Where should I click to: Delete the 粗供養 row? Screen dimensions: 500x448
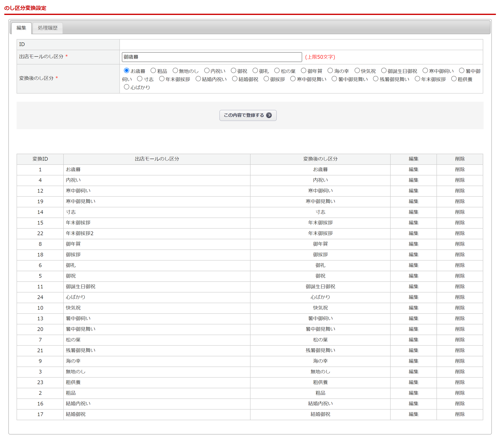click(460, 382)
